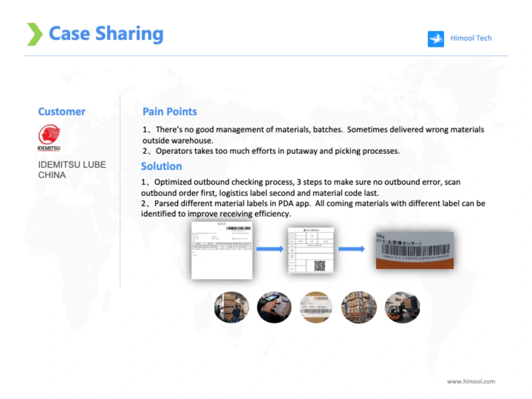Click solution text on parsed material labels
Screen dimensions: 532x399
[x=313, y=209]
